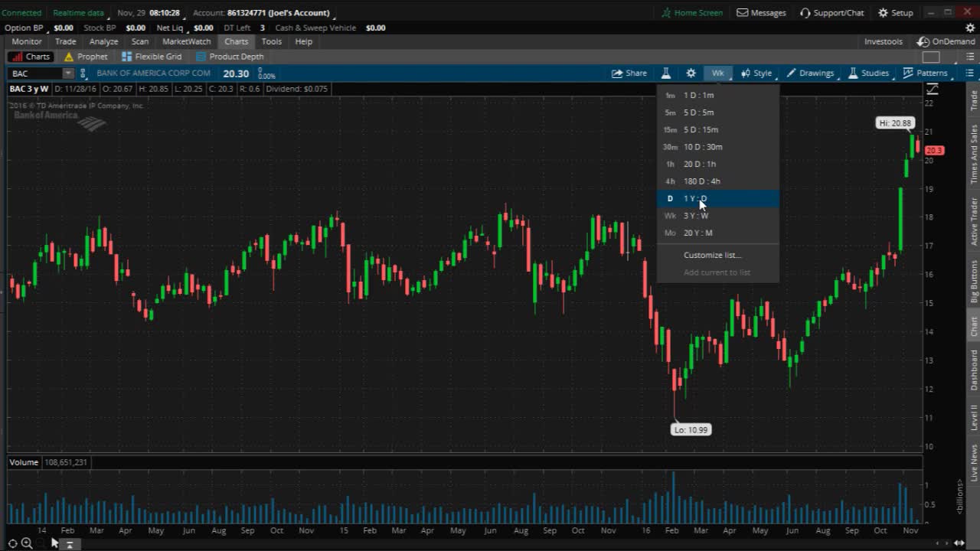Switch to the MarketWatch tab

(x=187, y=41)
